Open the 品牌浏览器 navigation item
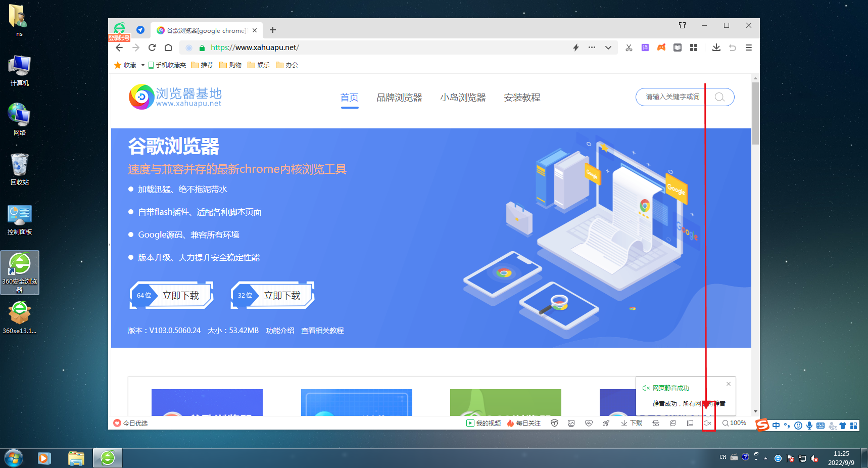The image size is (868, 468). (x=400, y=98)
